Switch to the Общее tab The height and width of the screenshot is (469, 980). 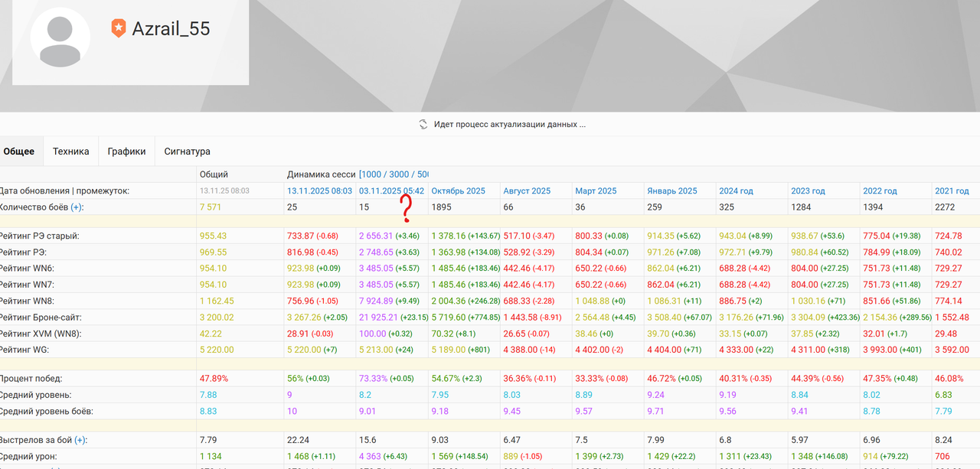(x=19, y=151)
